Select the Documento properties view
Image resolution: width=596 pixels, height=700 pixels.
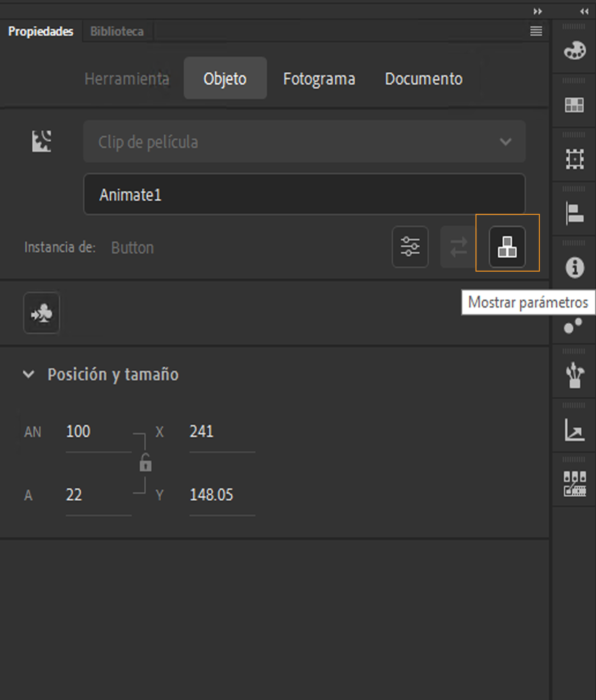click(x=424, y=78)
